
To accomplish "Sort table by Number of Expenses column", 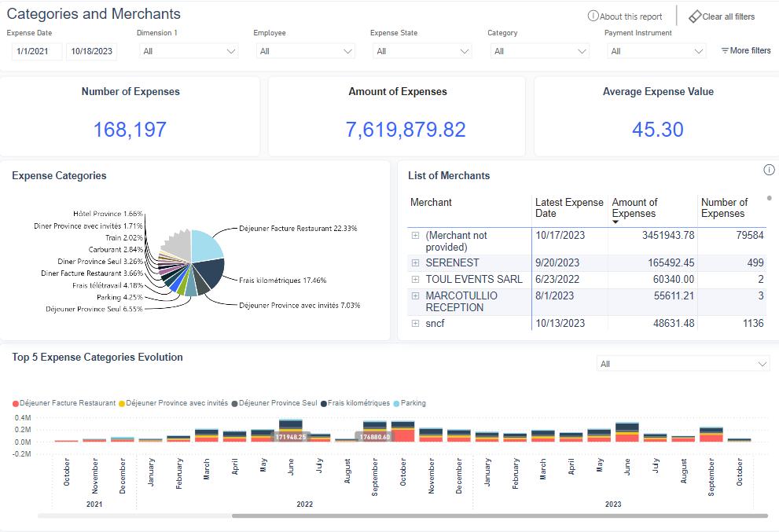I will (724, 207).
